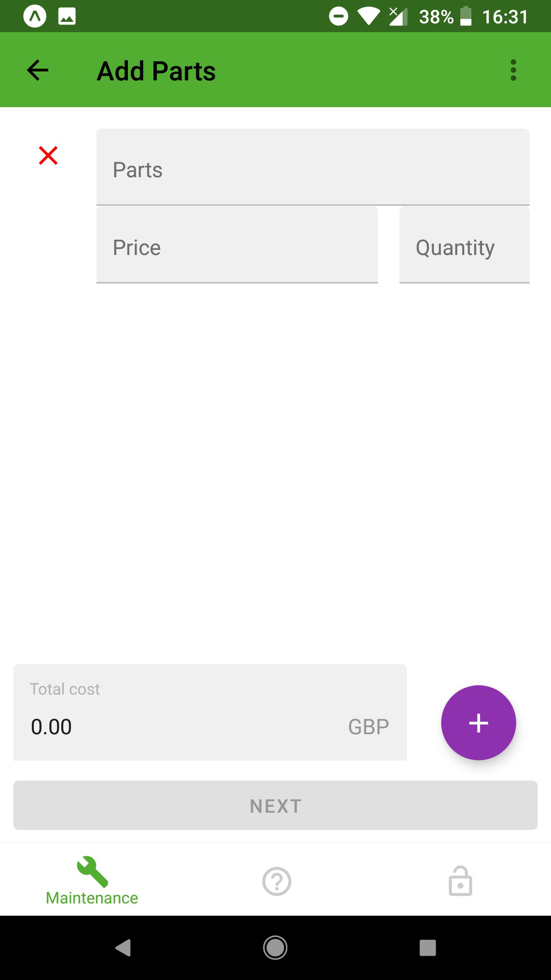The image size is (551, 980).
Task: Tap the GBP currency label
Action: (x=368, y=727)
